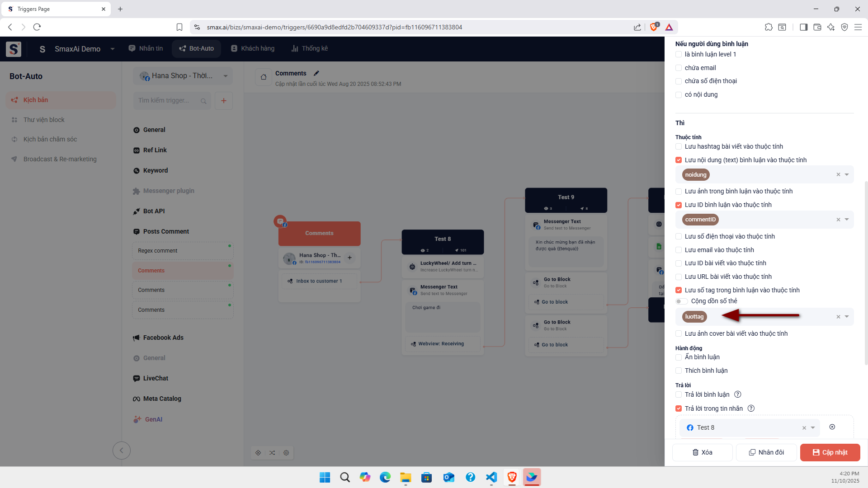
Task: Open Thư viện block in the sidebar
Action: 44,120
